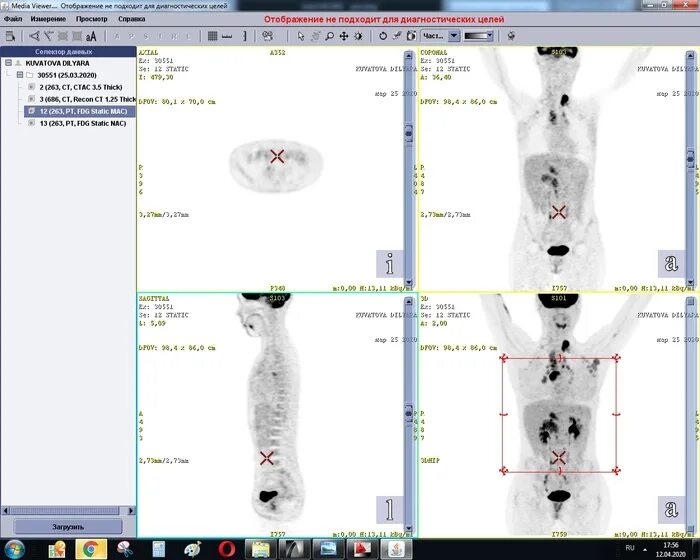The height and width of the screenshot is (560, 700).
Task: Select series 2 CTAC 3.5 Thick
Action: pos(80,87)
